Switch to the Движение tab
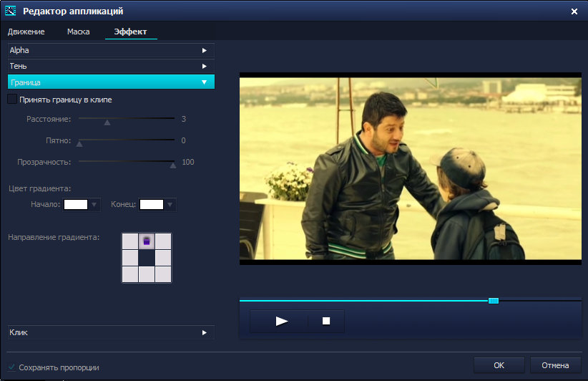This screenshot has height=381, width=588. pyautogui.click(x=26, y=32)
